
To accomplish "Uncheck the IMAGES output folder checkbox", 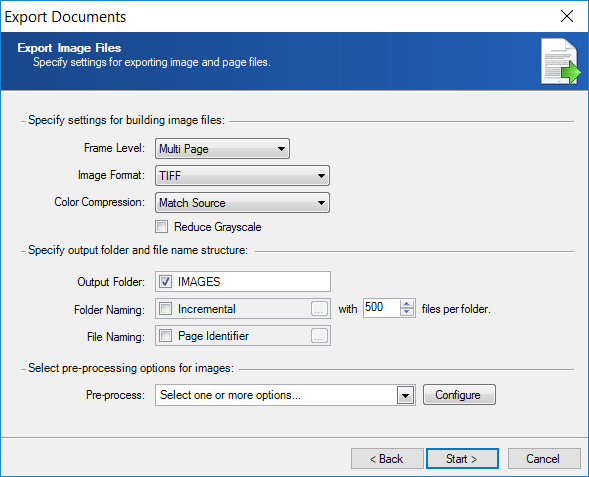I will point(165,282).
